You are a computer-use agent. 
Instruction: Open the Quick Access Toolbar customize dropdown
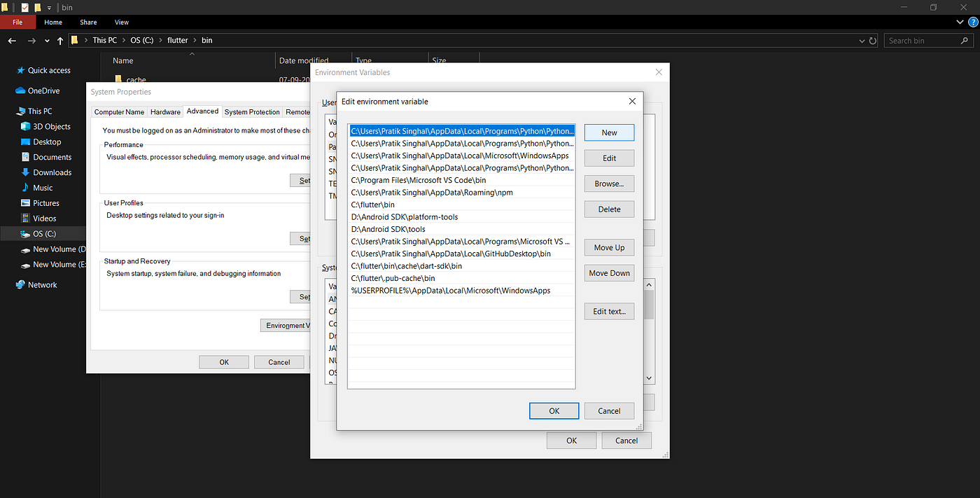coord(49,7)
